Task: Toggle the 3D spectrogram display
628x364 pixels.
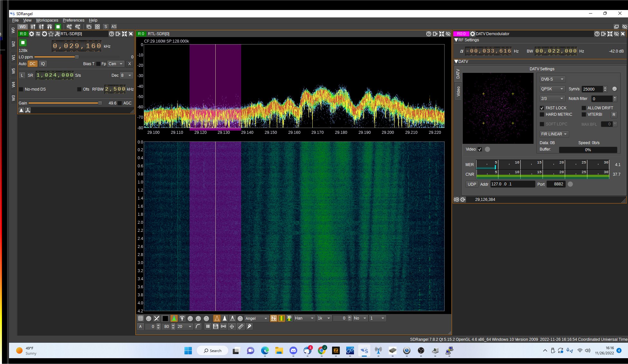Action: click(x=289, y=318)
